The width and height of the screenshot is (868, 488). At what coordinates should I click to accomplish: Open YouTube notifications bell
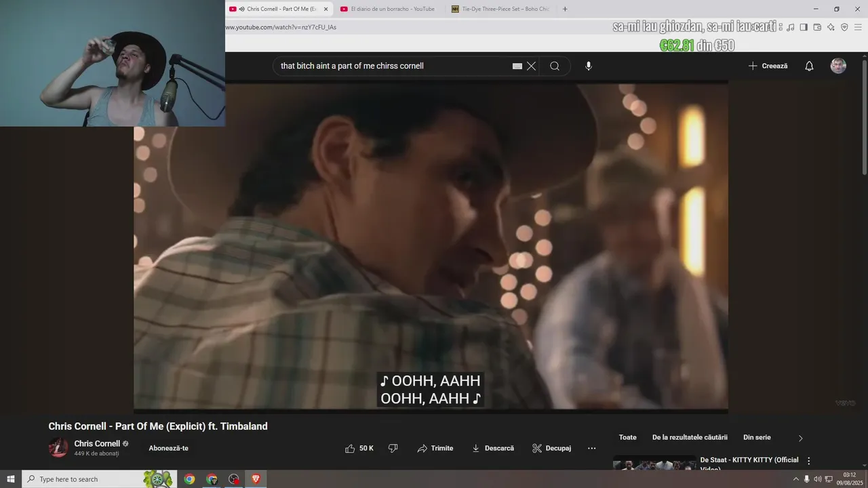809,66
